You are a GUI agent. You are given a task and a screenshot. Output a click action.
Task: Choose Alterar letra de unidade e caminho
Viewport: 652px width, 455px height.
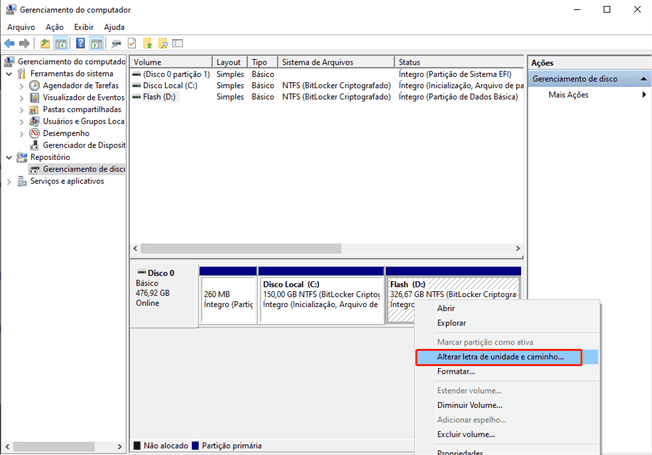point(501,357)
